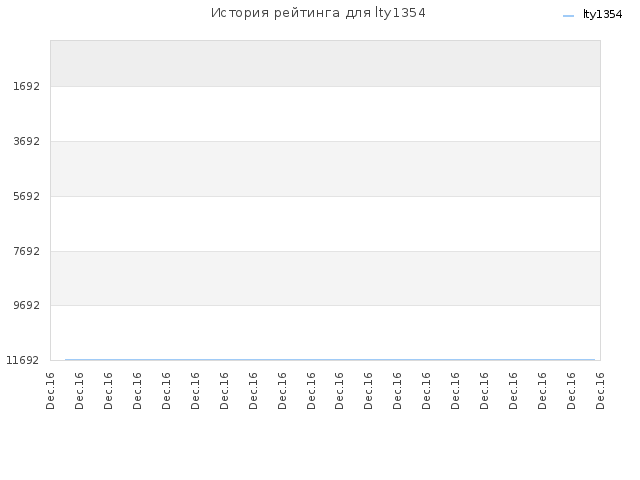
Task: Click the rightmost Dec.16 x-axis label
Action: coord(600,391)
